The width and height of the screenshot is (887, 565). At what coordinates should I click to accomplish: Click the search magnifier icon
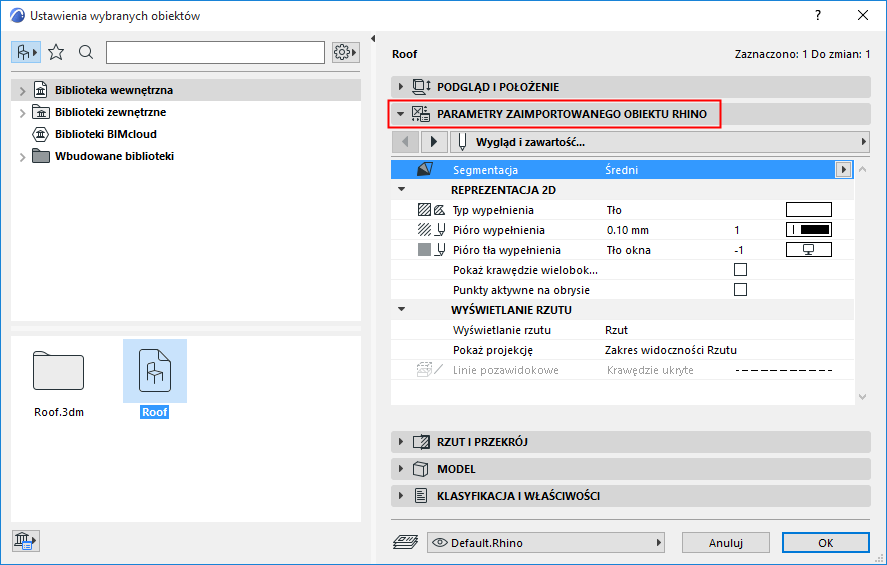[x=86, y=53]
